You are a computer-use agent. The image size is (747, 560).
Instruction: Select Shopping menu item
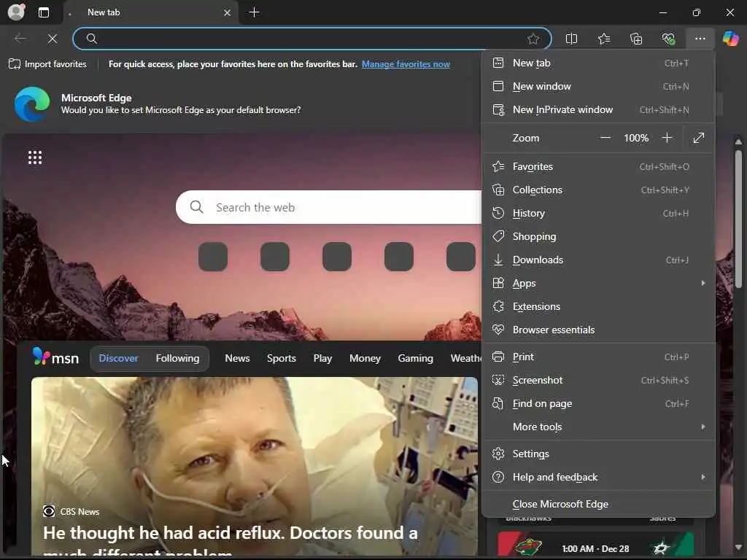(x=598, y=237)
